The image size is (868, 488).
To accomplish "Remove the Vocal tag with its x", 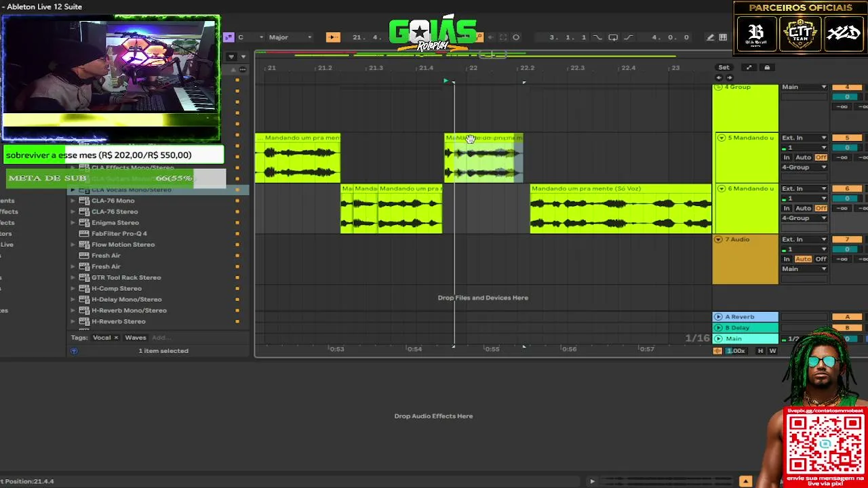I will [x=116, y=338].
